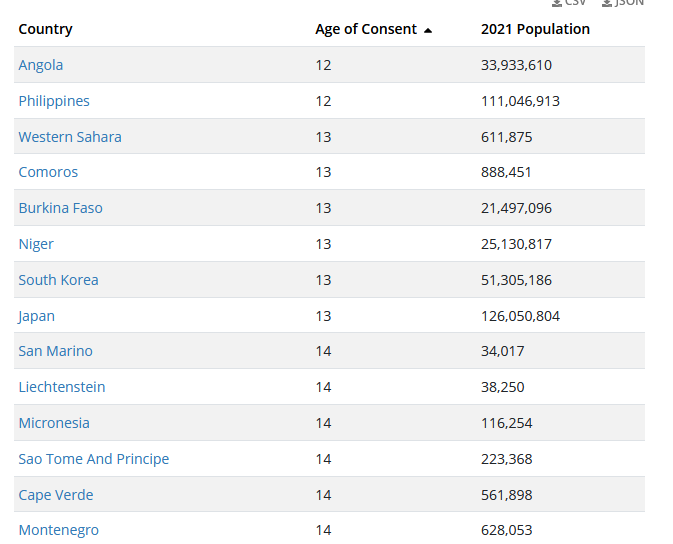Select Micronesia's age of consent value
Screen dimensions: 673x544
coord(323,423)
